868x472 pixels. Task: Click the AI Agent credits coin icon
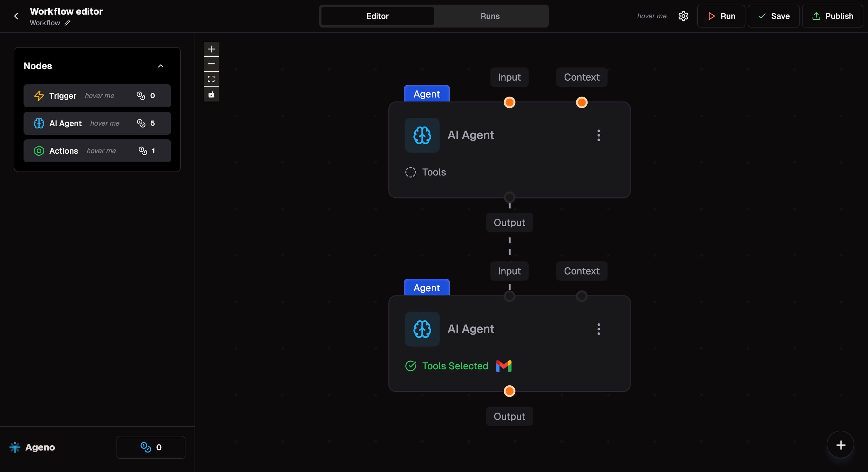pos(141,123)
